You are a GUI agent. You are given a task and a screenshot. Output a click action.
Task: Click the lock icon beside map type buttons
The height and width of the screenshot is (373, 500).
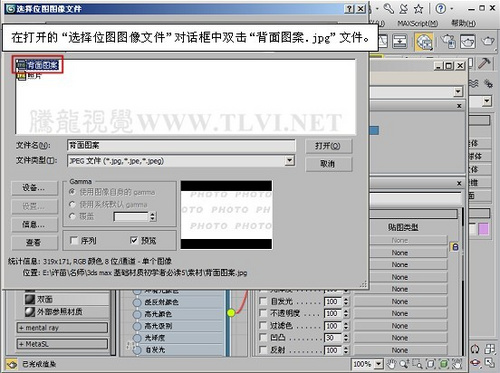tap(455, 247)
